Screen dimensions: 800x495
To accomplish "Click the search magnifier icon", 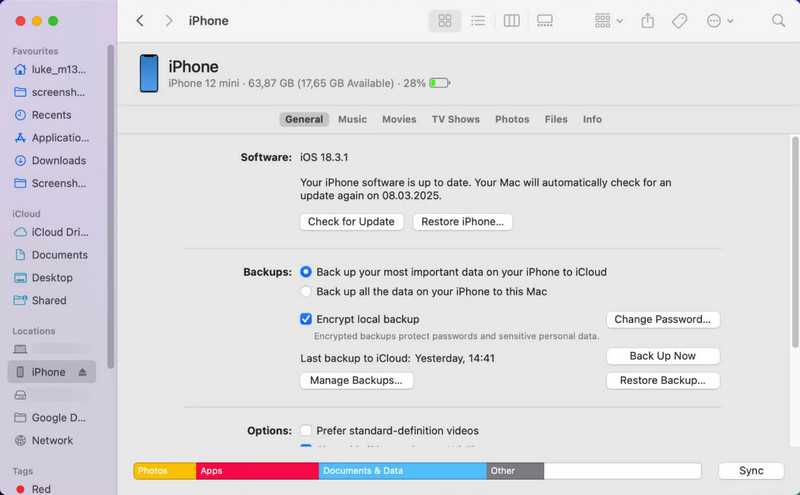I will [x=778, y=21].
